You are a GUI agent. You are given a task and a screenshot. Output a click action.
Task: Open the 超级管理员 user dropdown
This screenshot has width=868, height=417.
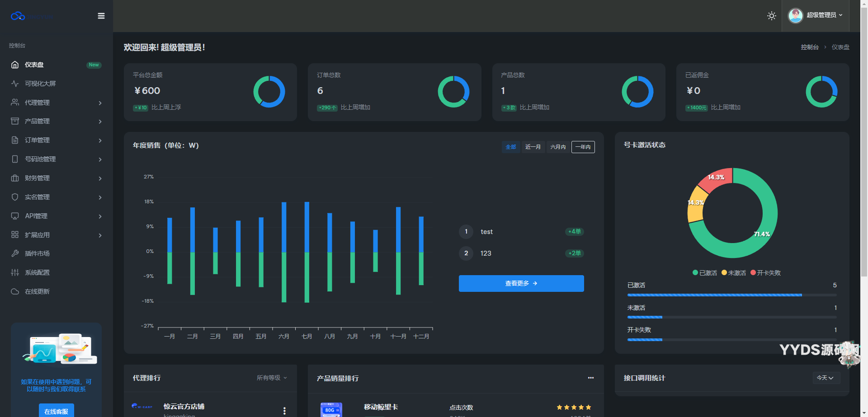click(816, 15)
